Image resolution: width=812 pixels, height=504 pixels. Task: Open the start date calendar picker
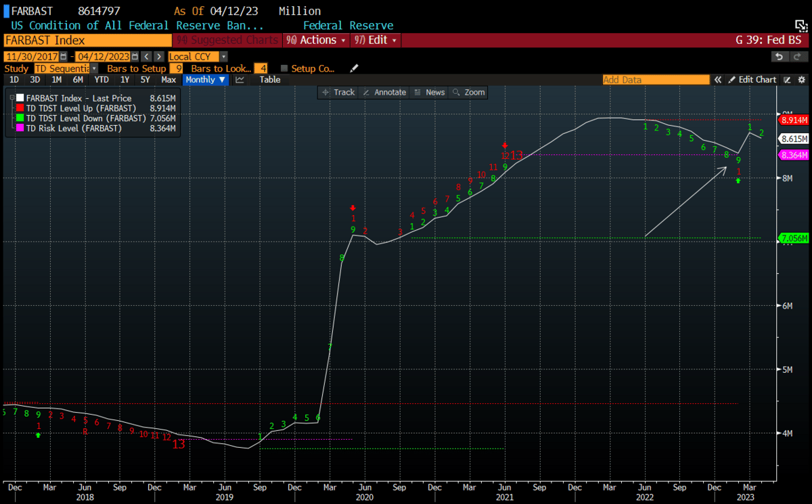pyautogui.click(x=64, y=57)
